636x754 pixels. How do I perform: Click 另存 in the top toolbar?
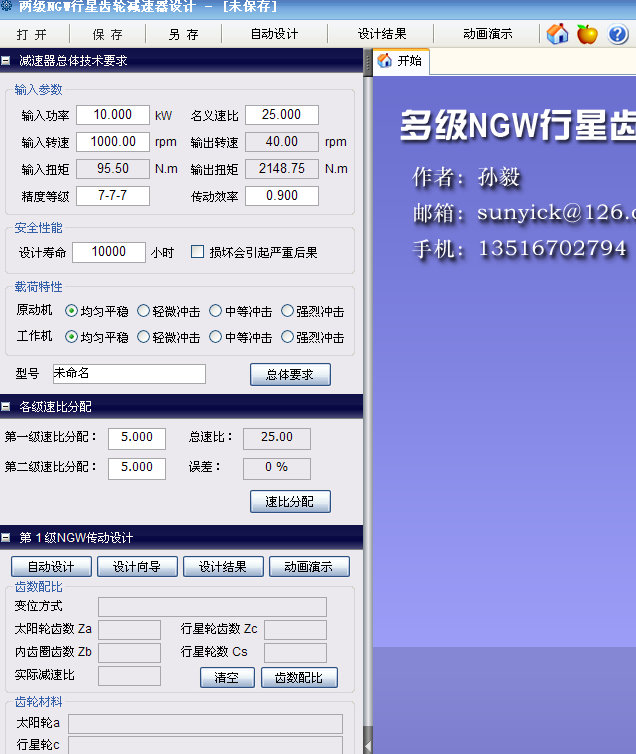point(184,34)
